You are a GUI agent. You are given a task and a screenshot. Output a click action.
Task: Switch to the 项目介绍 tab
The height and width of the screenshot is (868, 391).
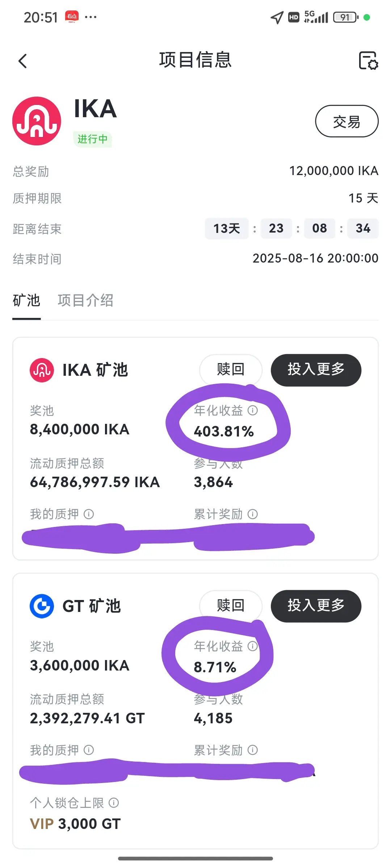click(85, 301)
